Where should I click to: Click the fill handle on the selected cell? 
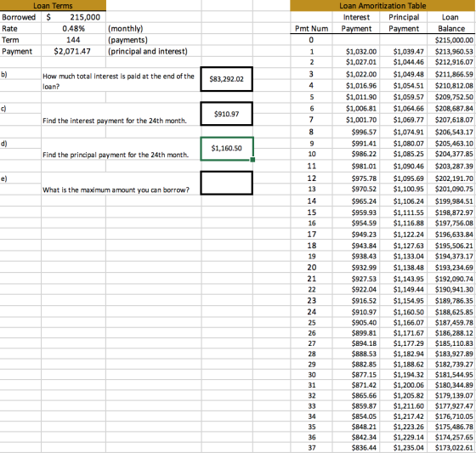click(x=252, y=160)
